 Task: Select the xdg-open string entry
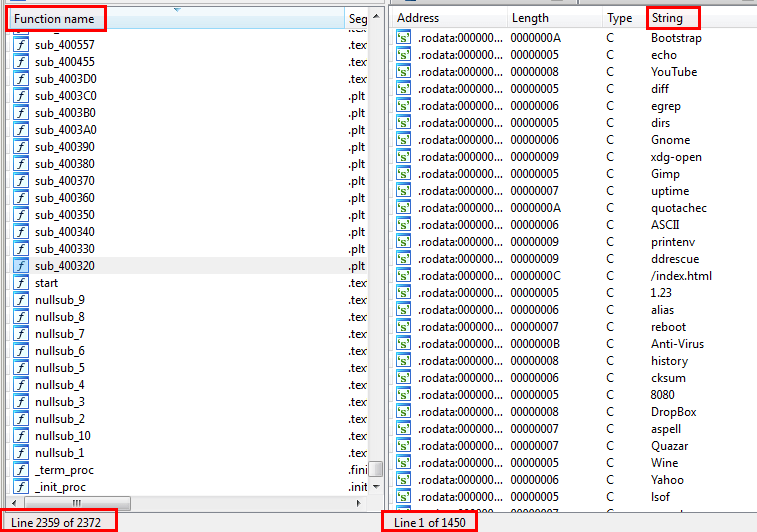pos(676,157)
